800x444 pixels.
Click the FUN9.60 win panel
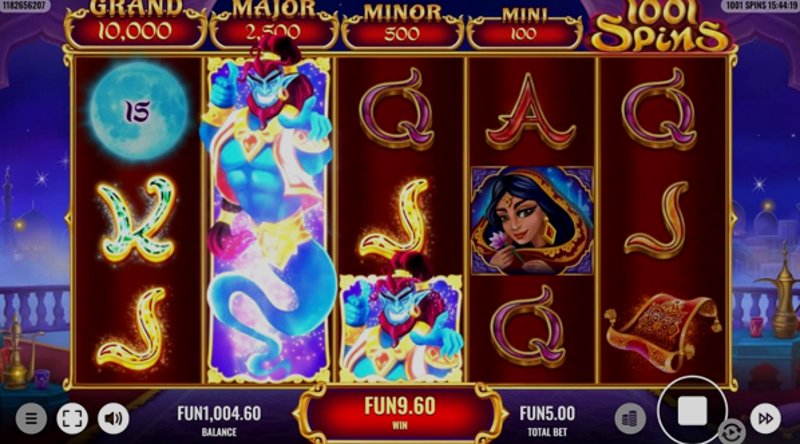click(x=399, y=413)
